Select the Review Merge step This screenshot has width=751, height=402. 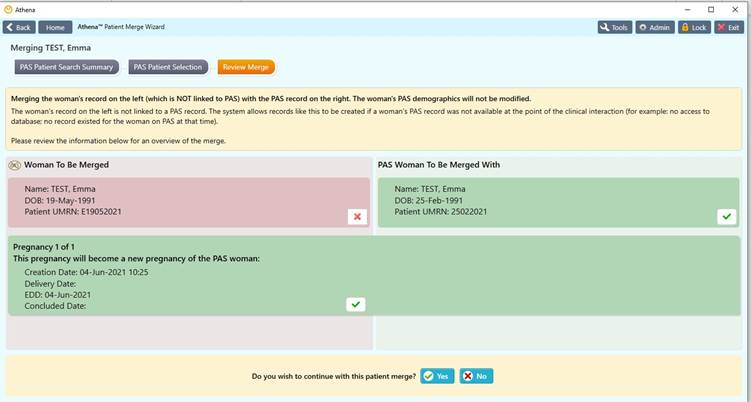(246, 67)
